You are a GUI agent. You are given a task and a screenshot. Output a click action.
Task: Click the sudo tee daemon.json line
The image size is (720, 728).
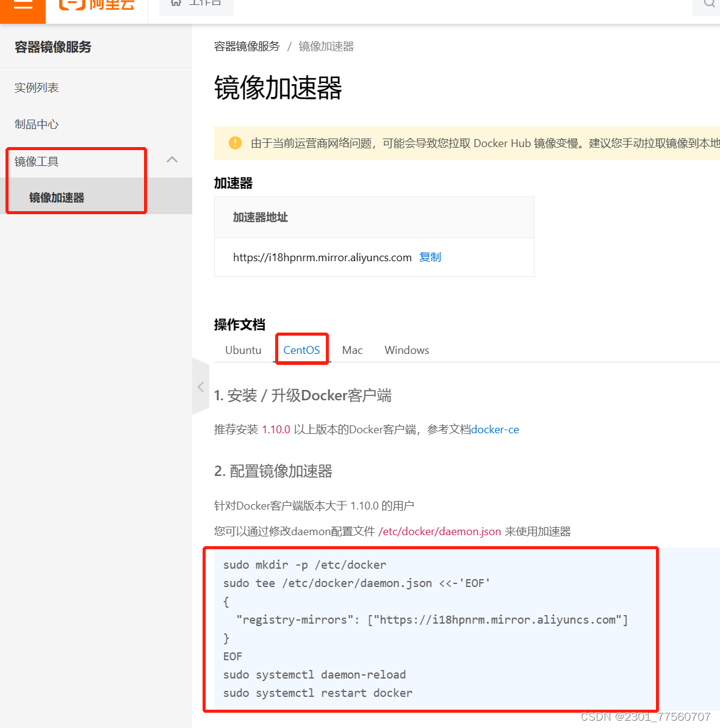tap(356, 583)
